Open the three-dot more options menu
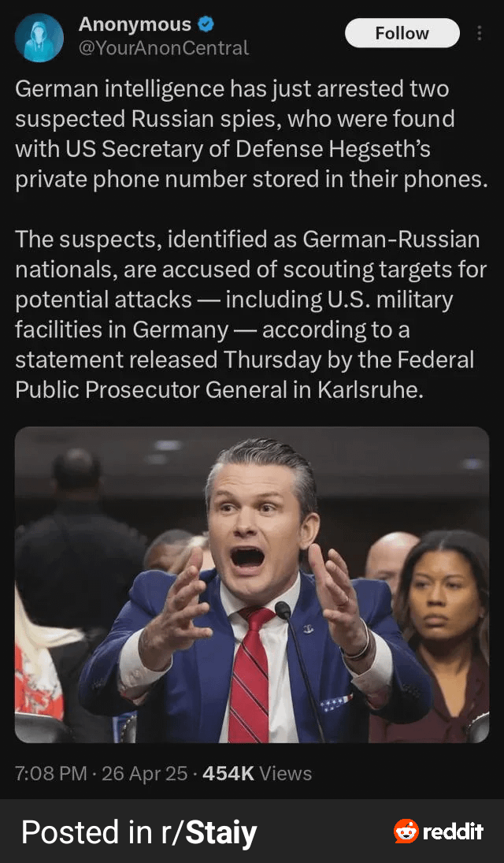 480,33
